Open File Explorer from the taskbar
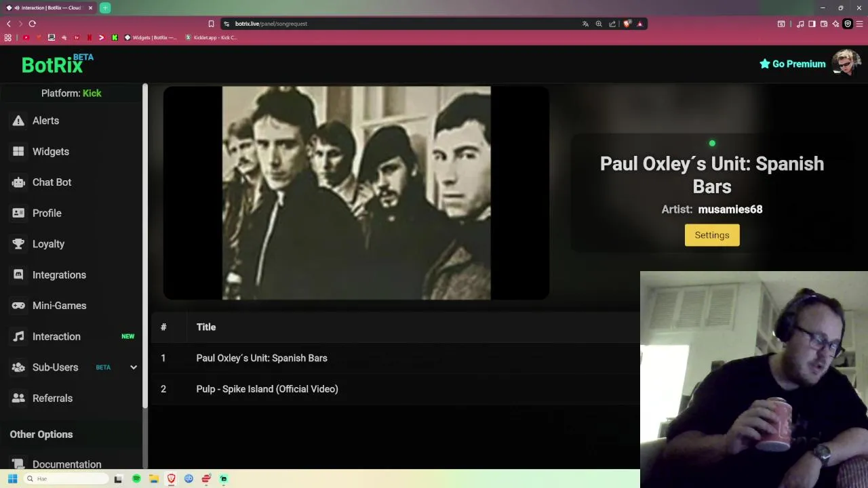Viewport: 868px width, 488px height. click(154, 479)
